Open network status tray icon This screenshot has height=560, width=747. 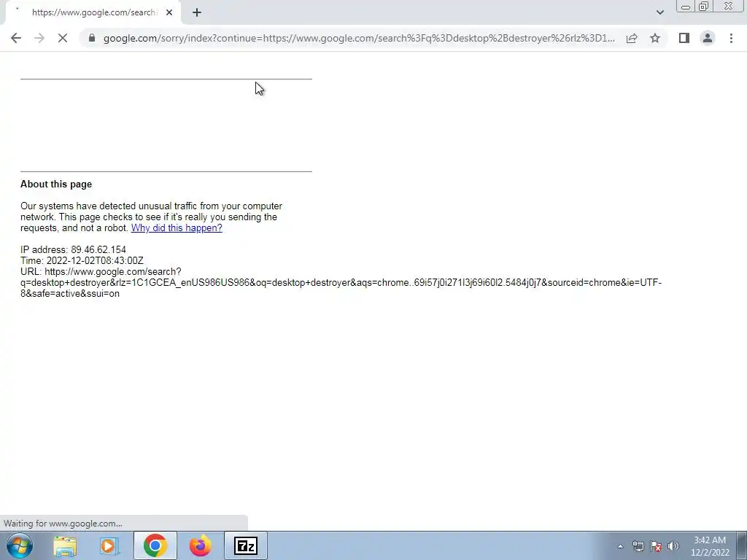click(x=638, y=546)
